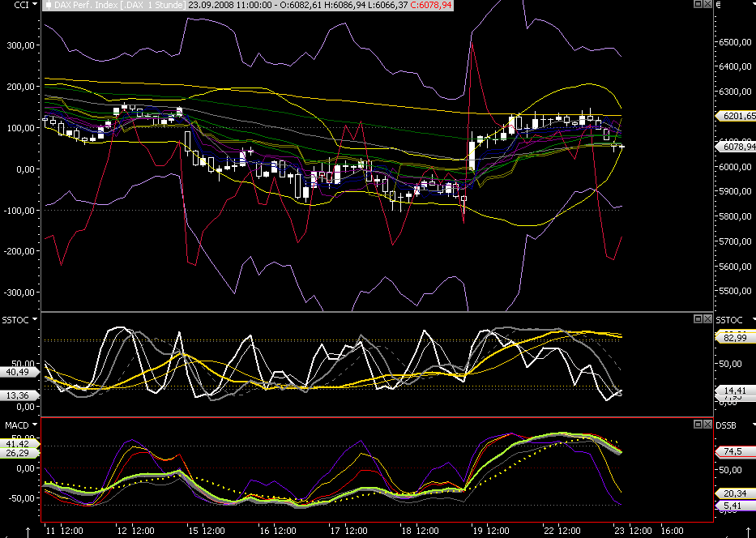
Task: Click the 5800,00 price scale label
Action: [x=735, y=216]
